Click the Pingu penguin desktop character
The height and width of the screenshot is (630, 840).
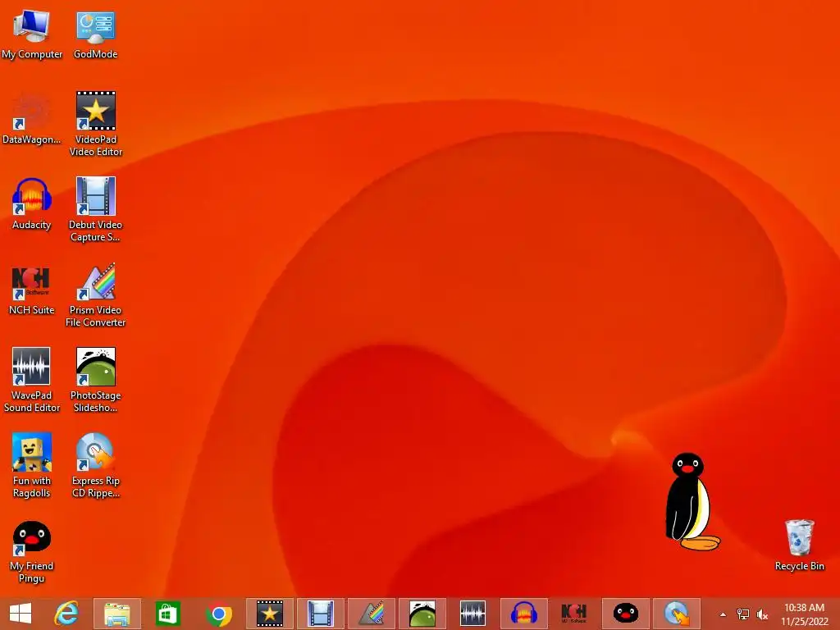691,502
